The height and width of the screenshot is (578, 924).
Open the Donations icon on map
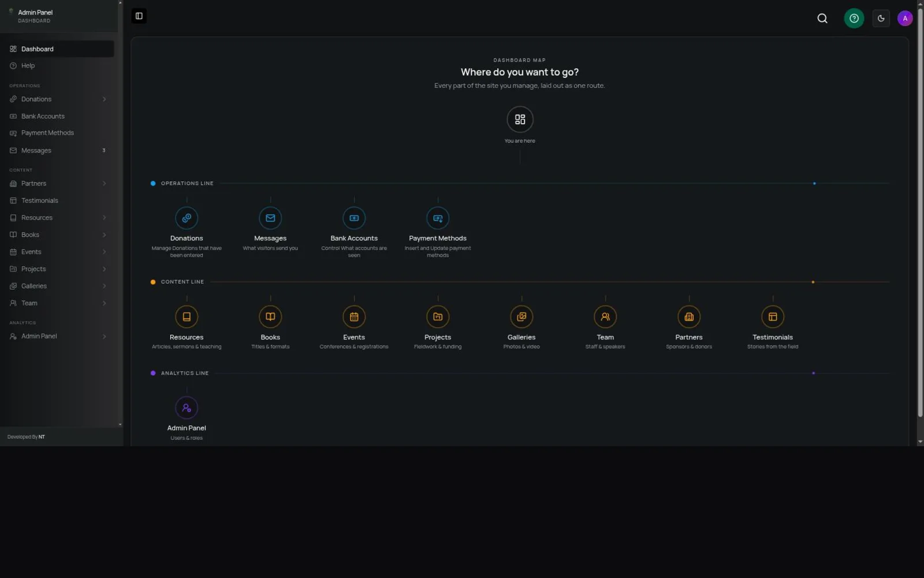pos(187,218)
